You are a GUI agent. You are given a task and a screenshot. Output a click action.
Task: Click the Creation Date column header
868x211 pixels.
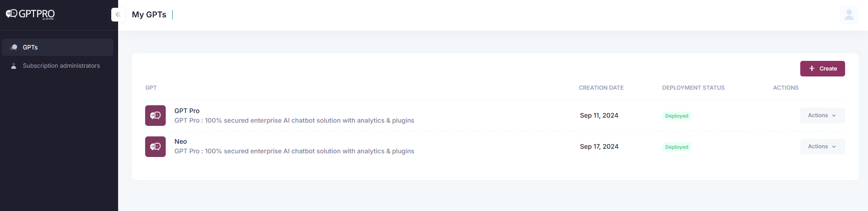[x=601, y=88]
